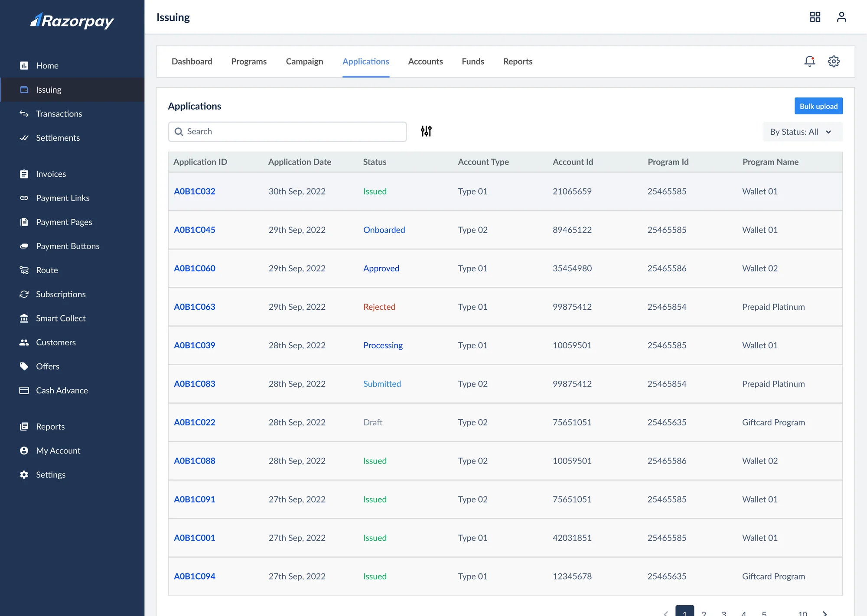Open Settings in the left sidebar
Screen dimensions: 867x616
tap(50, 474)
